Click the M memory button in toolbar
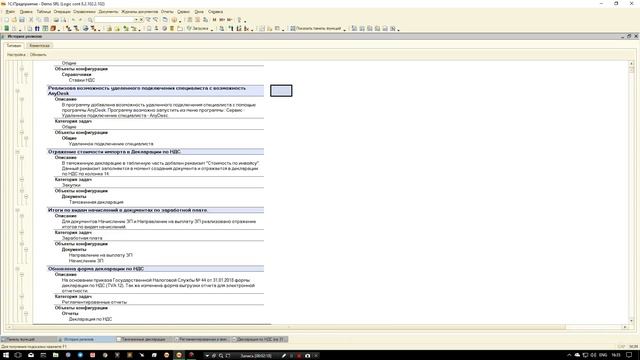The width and height of the screenshot is (640, 360). (x=215, y=20)
